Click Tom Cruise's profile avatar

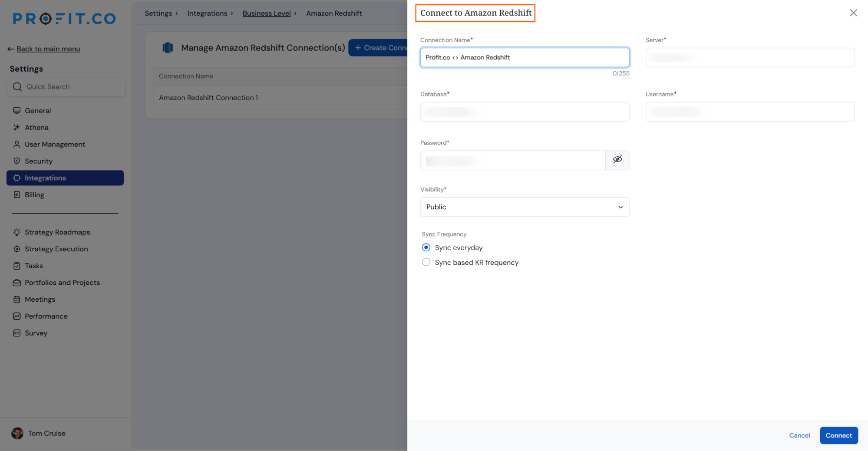click(17, 433)
